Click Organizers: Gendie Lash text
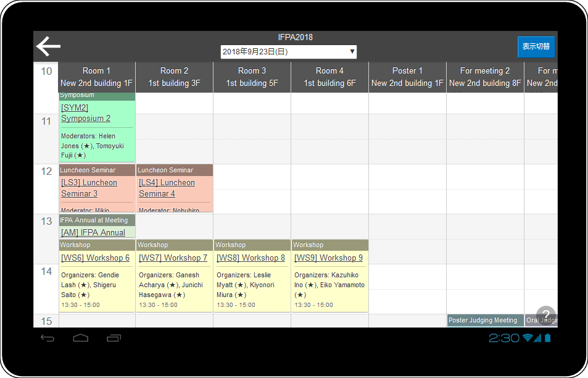 [90, 285]
